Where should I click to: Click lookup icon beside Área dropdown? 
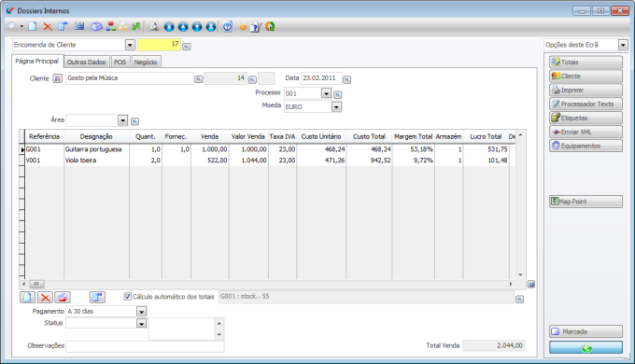coord(134,121)
